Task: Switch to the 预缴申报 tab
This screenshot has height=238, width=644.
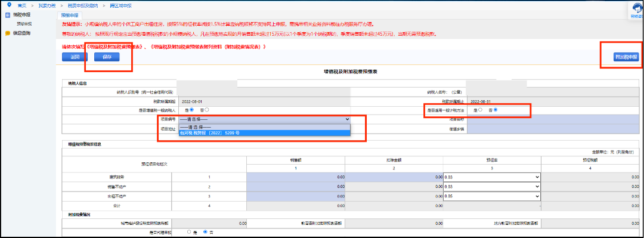Action: (69, 15)
